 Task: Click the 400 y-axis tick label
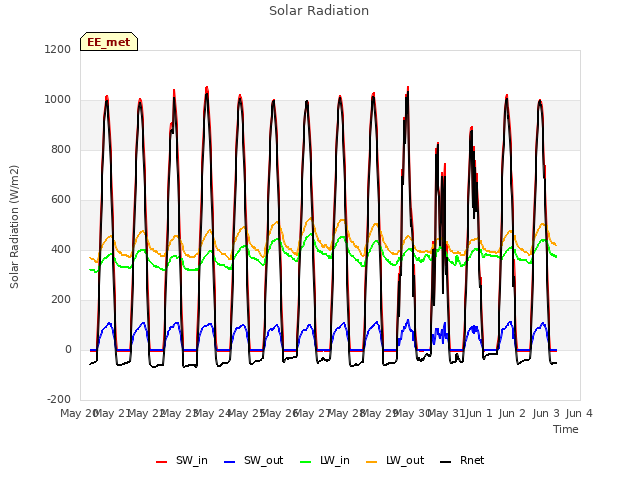click(x=61, y=250)
